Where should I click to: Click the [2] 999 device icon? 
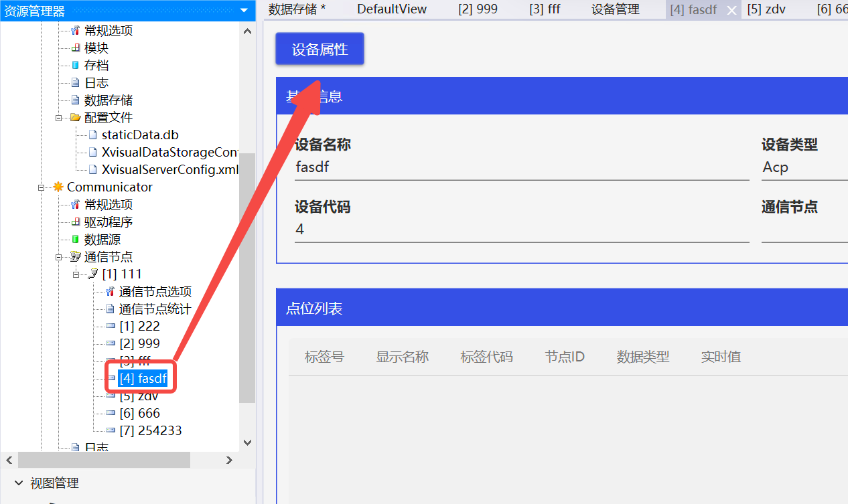click(111, 344)
